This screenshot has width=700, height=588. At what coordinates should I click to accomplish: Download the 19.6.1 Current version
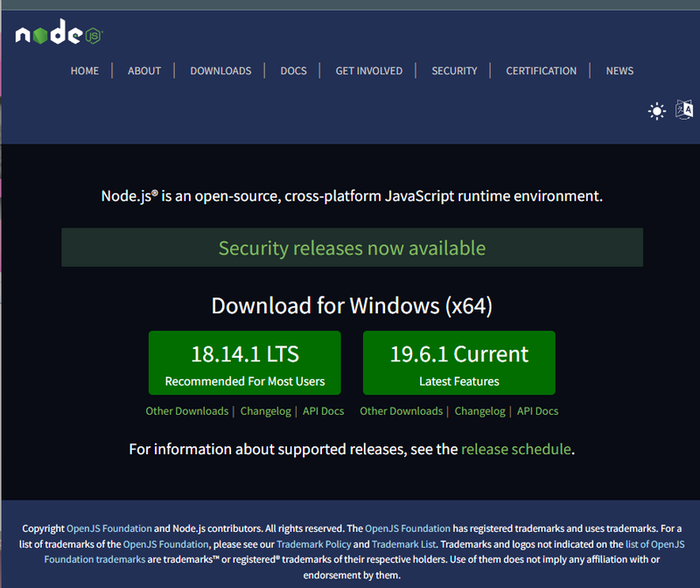458,362
